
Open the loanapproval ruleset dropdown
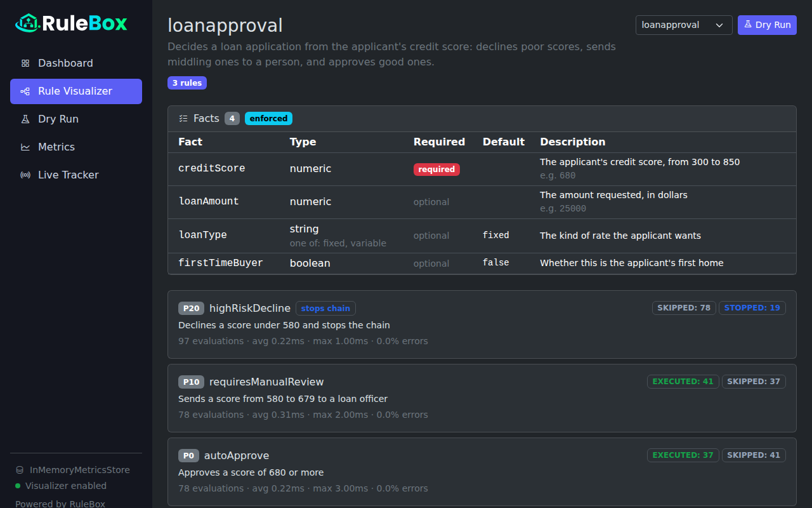point(684,25)
